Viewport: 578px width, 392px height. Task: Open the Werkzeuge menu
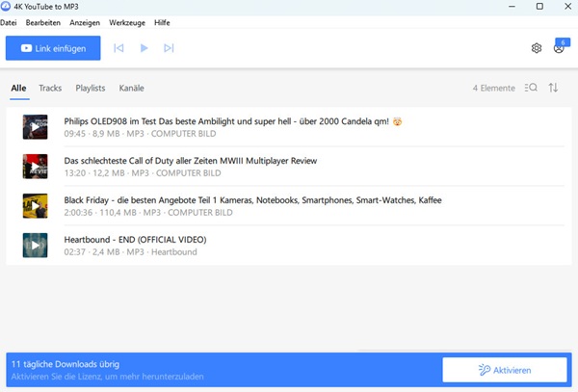[x=127, y=22]
